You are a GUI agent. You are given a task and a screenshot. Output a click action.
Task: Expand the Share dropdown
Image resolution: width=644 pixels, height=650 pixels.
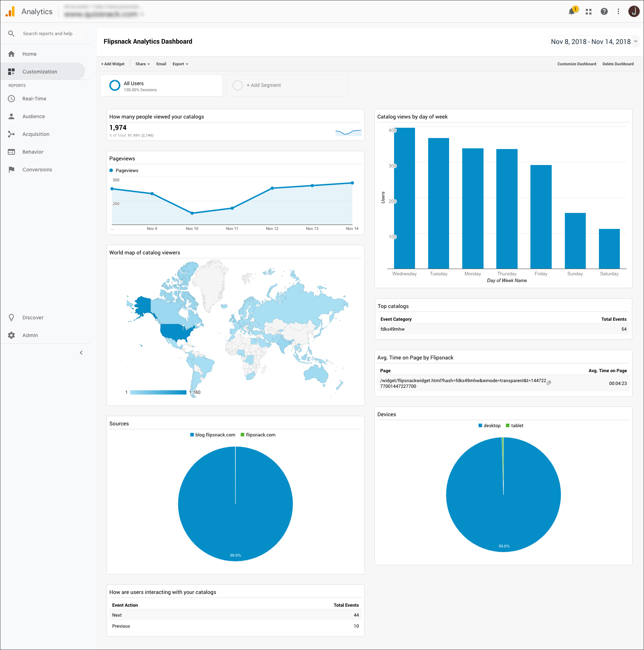142,64
